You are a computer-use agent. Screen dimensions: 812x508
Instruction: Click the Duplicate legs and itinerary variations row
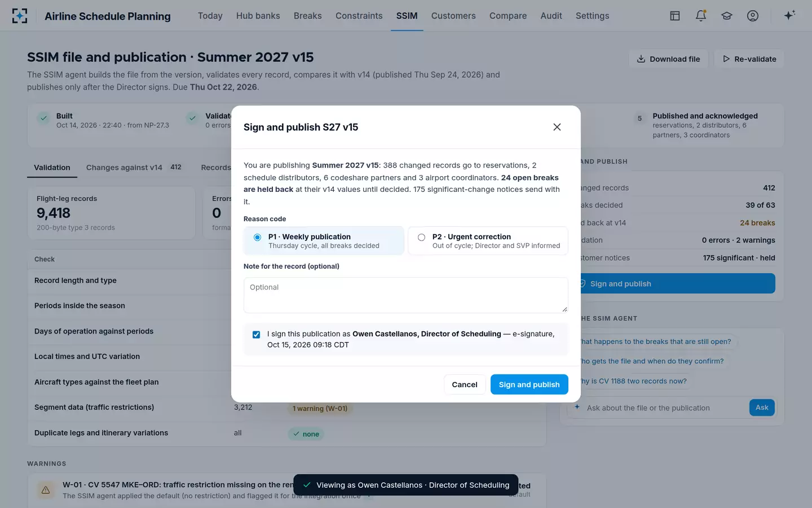[287, 433]
